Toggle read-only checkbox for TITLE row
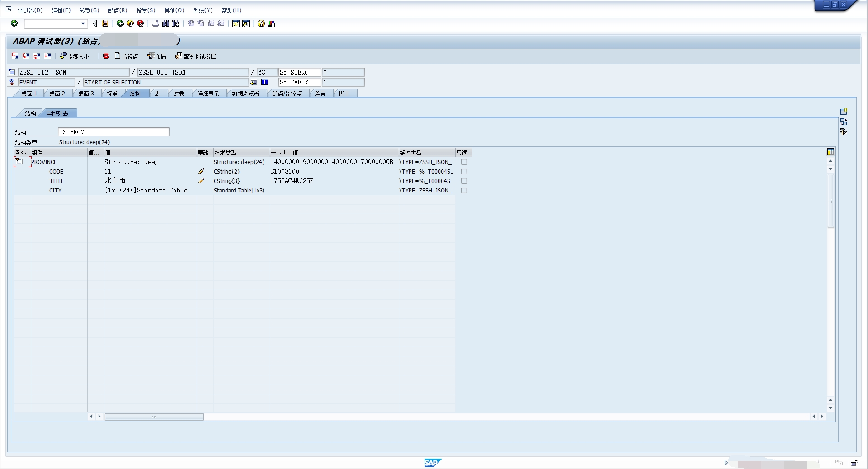The width and height of the screenshot is (868, 469). (x=464, y=181)
